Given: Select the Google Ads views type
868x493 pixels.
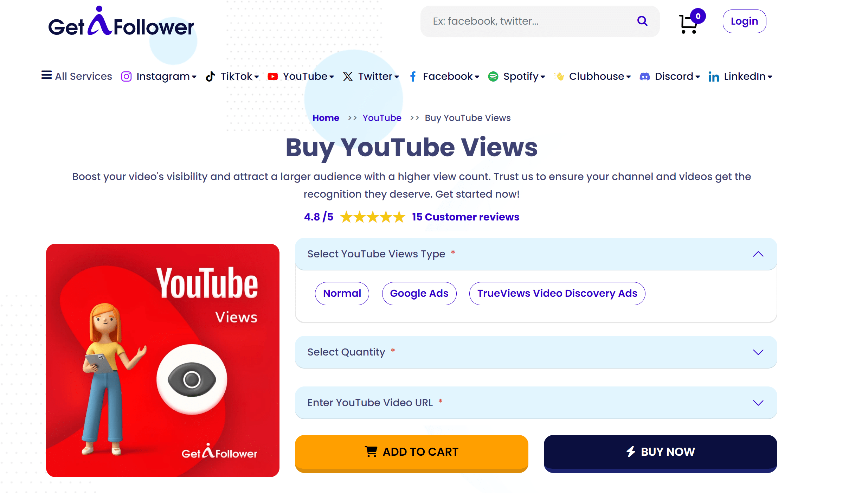Looking at the screenshot, I should point(419,293).
